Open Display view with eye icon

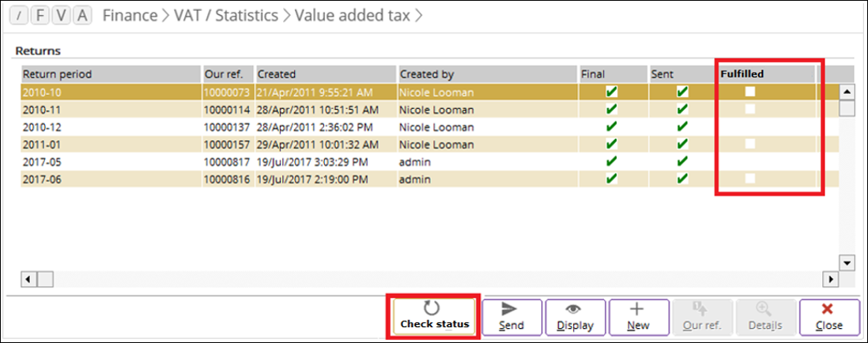[x=575, y=317]
